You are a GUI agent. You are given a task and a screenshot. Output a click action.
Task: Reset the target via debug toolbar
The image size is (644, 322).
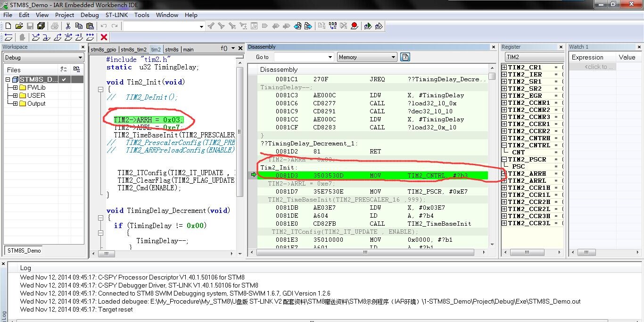8,37
